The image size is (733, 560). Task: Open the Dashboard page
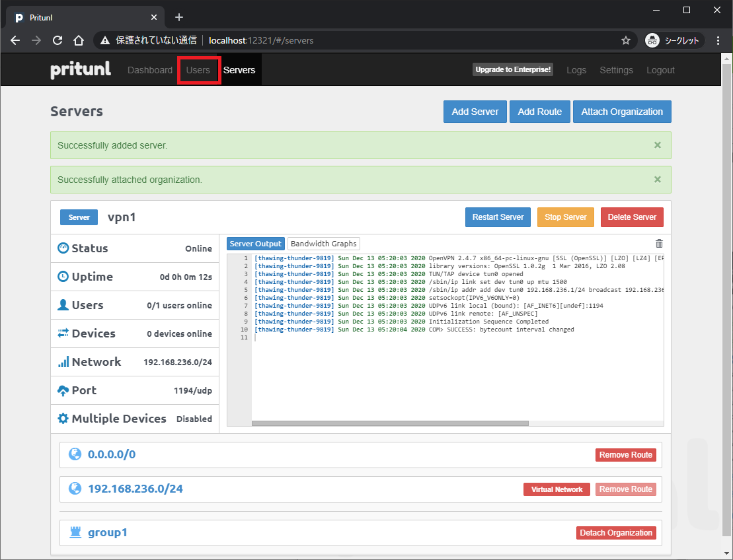(150, 70)
